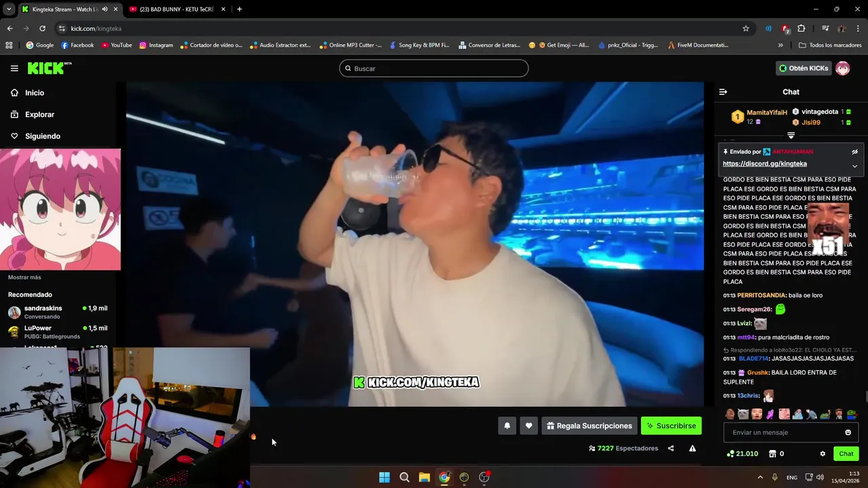
Task: Click chat username BLADE714
Action: (753, 359)
